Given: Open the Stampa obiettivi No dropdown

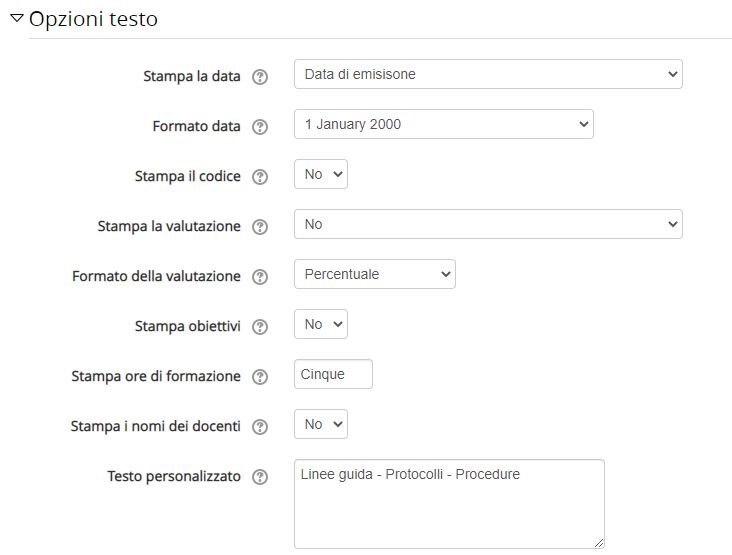Looking at the screenshot, I should 321,324.
